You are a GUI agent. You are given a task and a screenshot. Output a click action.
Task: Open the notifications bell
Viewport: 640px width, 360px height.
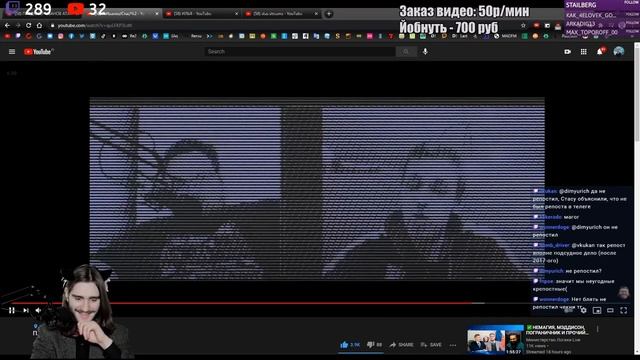[x=600, y=51]
